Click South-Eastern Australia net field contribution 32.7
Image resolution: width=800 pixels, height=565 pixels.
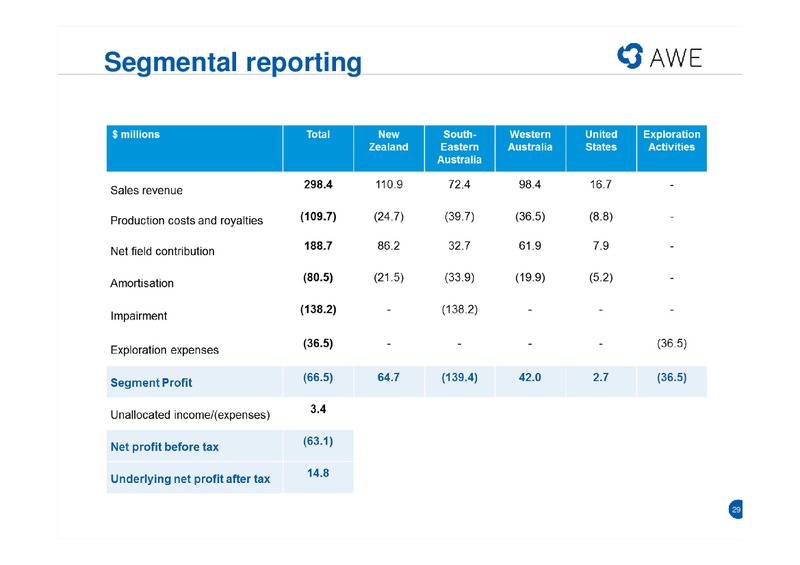pyautogui.click(x=459, y=246)
